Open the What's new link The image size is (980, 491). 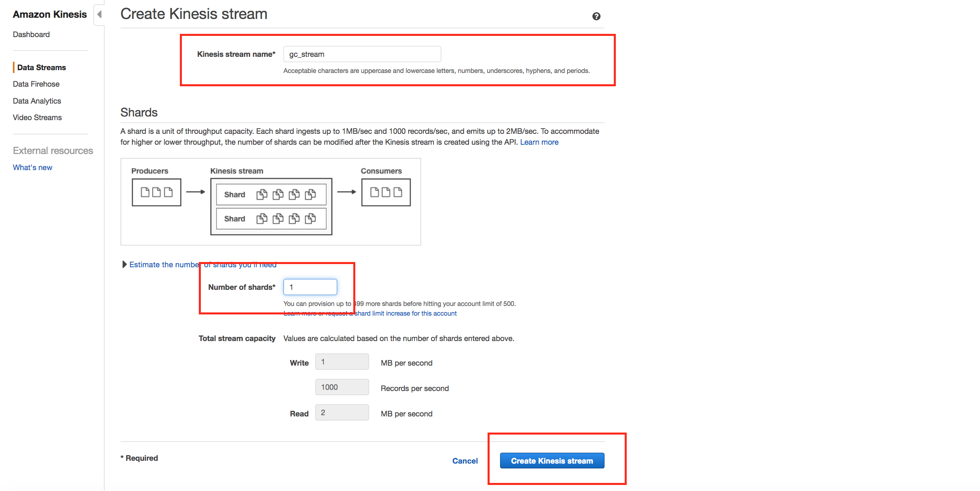pyautogui.click(x=32, y=167)
